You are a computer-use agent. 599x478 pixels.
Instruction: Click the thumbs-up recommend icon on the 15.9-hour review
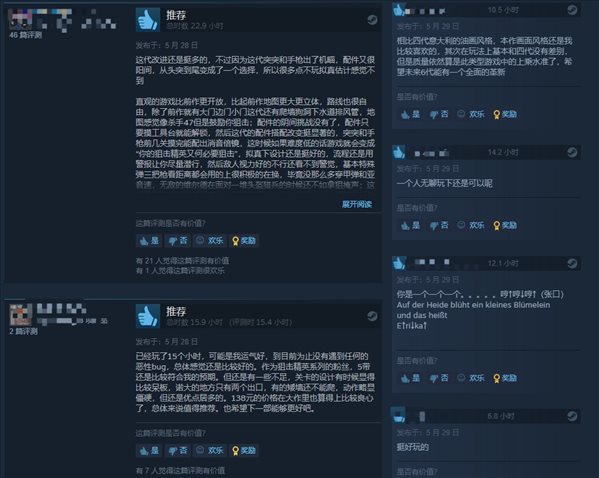tap(148, 316)
